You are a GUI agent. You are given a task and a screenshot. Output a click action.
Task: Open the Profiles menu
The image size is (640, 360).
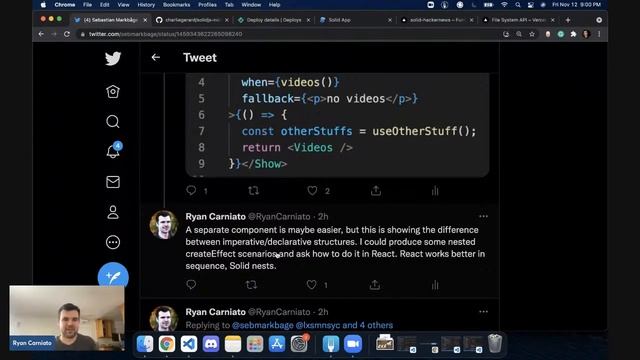[x=207, y=5]
